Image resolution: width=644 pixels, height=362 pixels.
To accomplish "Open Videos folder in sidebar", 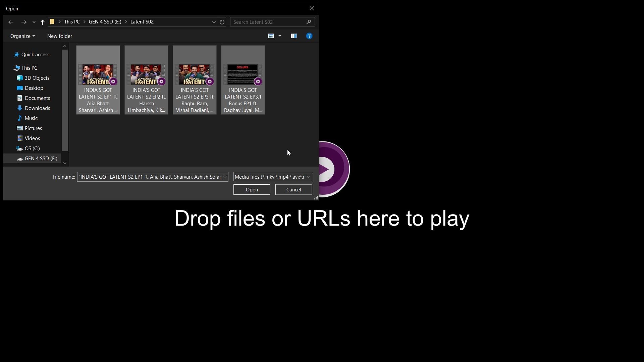I will coord(29,138).
